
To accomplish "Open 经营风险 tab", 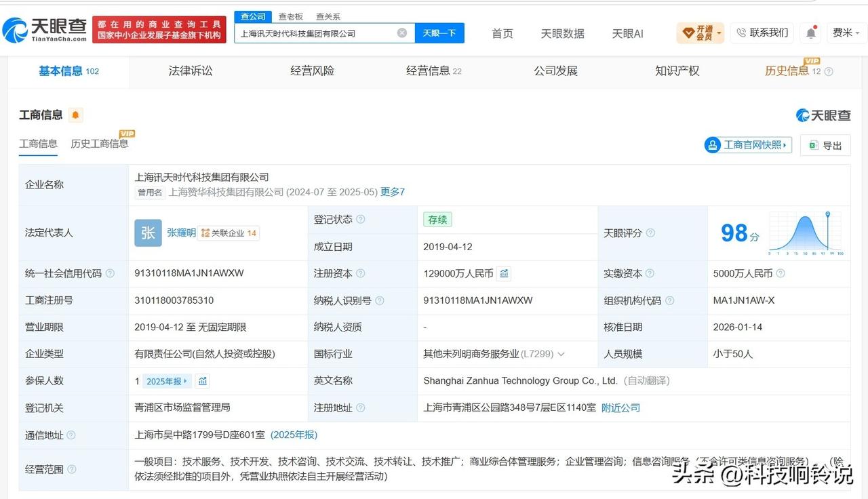I will tap(312, 71).
